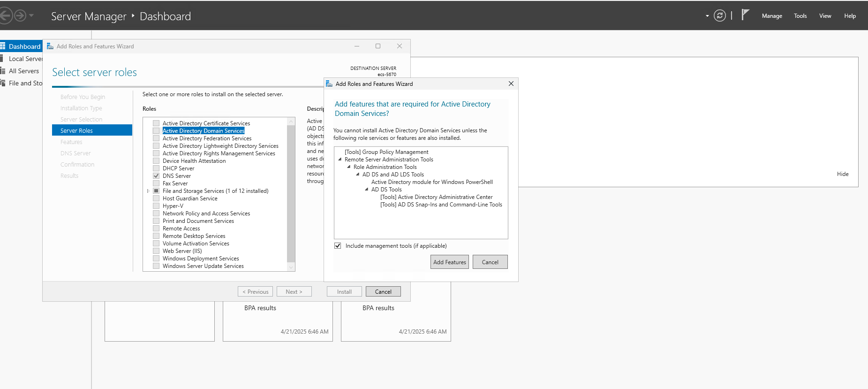The image size is (868, 389).
Task: Open the Manage menu
Action: (771, 16)
